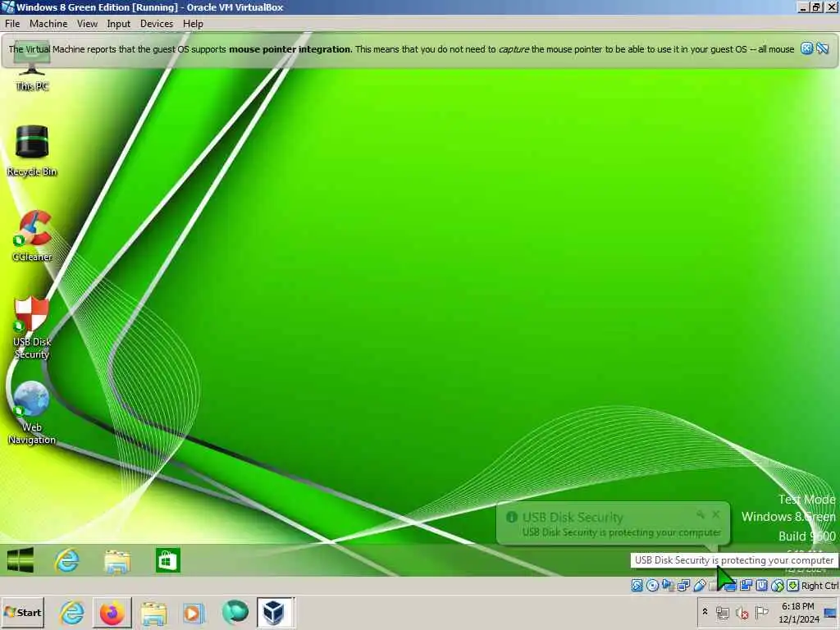Click the wrench icon on USB Disk Security balloon
The height and width of the screenshot is (630, 840).
(701, 514)
